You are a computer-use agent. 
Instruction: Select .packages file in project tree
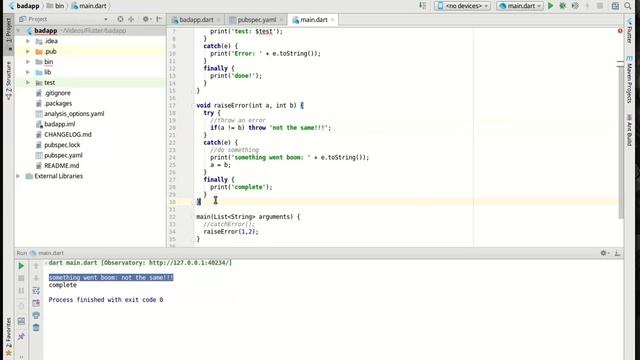(x=58, y=103)
